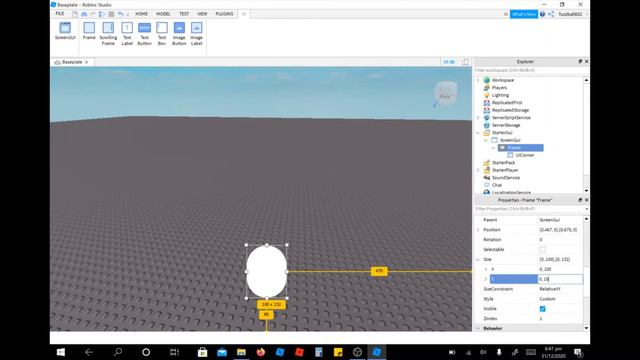Click the Undo arrow in quick access bar
This screenshot has width=640, height=360.
pos(120,14)
